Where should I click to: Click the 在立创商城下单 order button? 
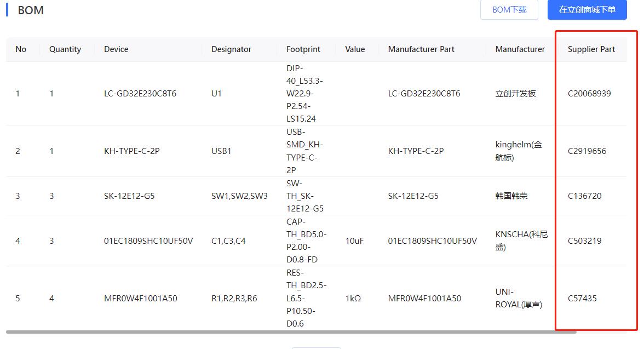tap(587, 10)
